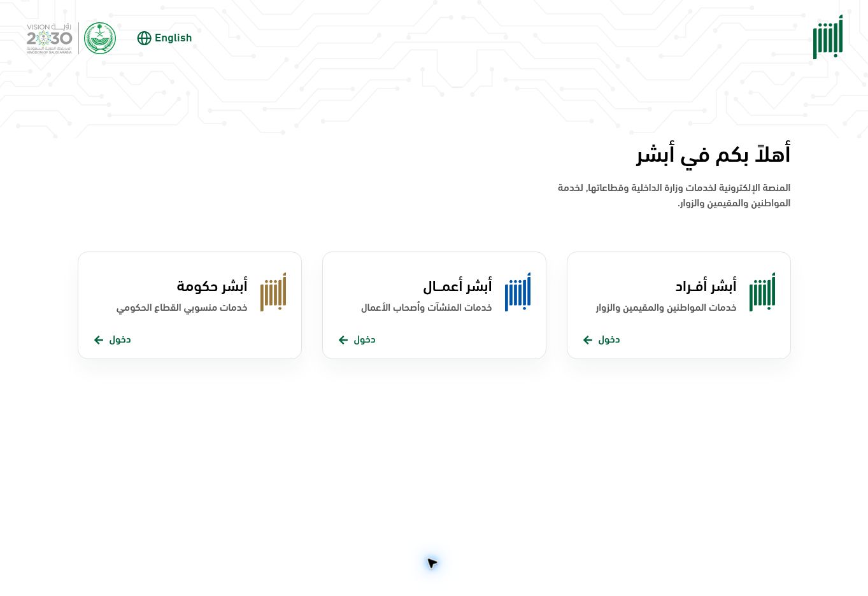
Task: Click text خدمات منسوبي القطاع الحكومي
Action: (181, 308)
